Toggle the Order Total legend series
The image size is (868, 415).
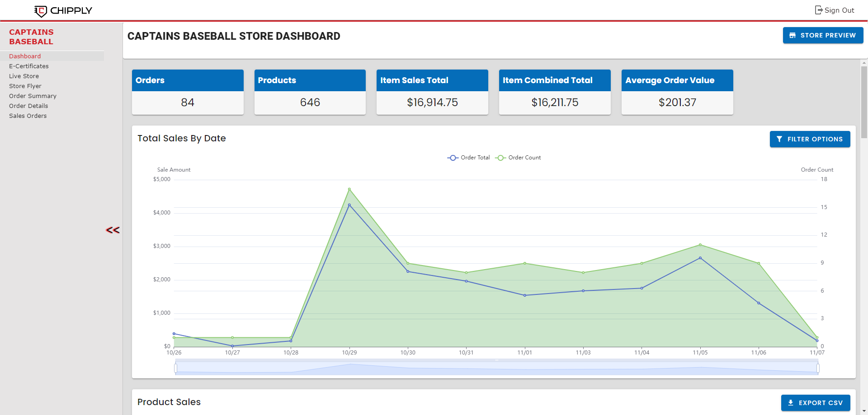pos(469,158)
